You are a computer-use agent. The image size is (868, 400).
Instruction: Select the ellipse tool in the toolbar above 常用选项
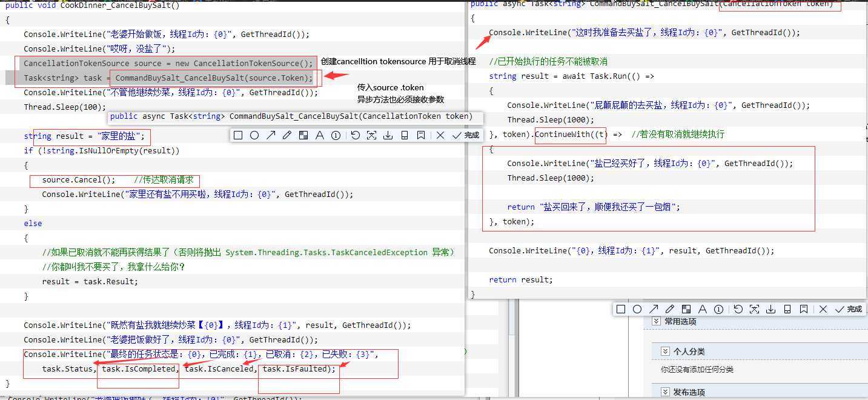(x=637, y=309)
